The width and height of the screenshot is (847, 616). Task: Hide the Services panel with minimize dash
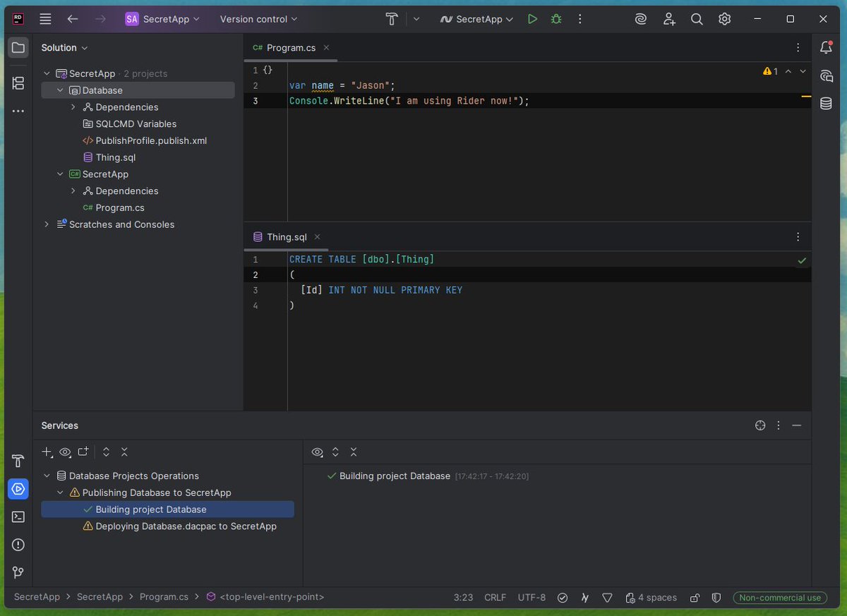(x=797, y=425)
